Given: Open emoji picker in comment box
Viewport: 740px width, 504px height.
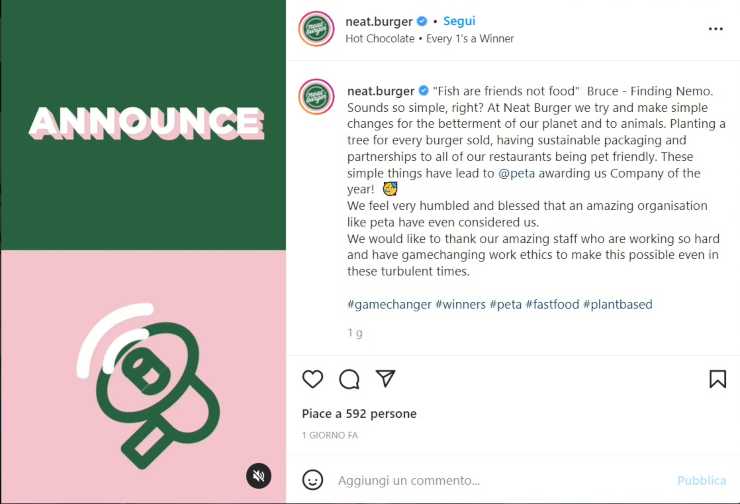Looking at the screenshot, I should pos(313,480).
